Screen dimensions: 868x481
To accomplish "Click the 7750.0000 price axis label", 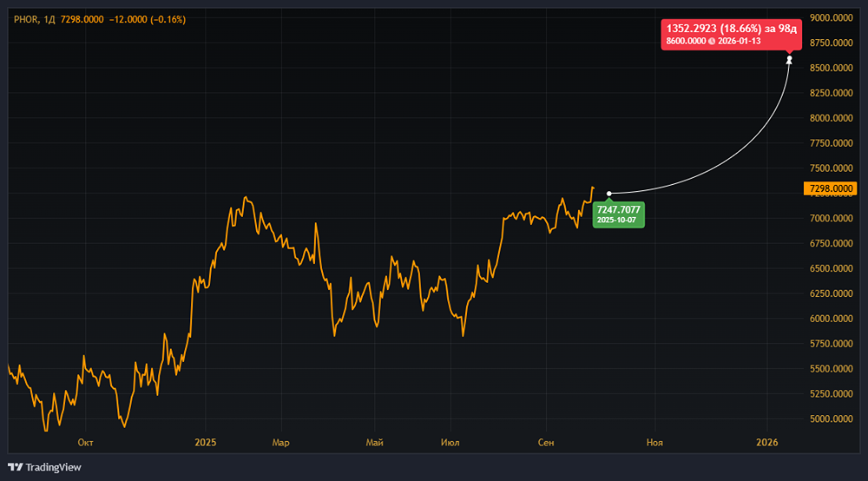I will pos(831,142).
